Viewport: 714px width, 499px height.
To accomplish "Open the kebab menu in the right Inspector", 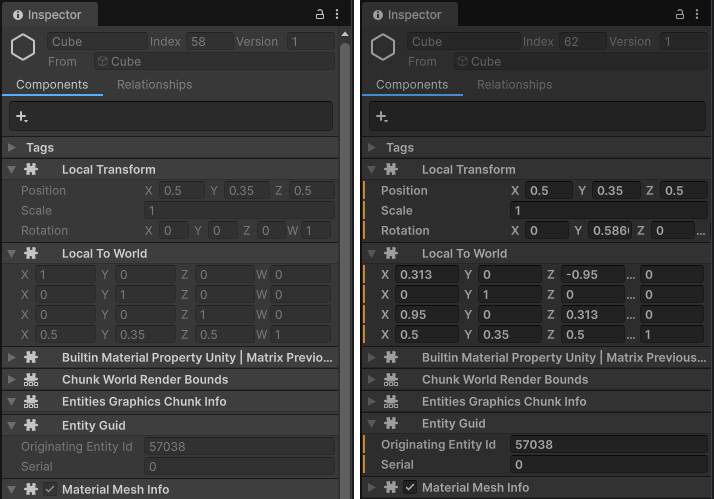I will 697,14.
